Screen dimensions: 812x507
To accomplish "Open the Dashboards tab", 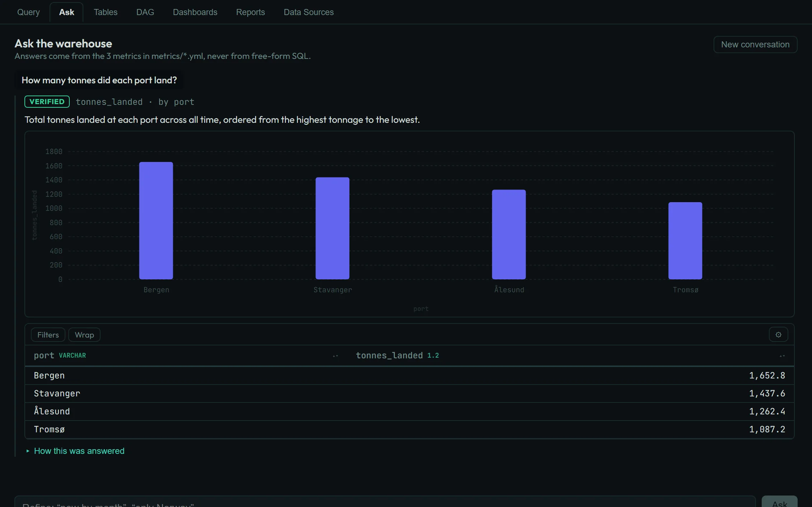I will click(x=195, y=12).
